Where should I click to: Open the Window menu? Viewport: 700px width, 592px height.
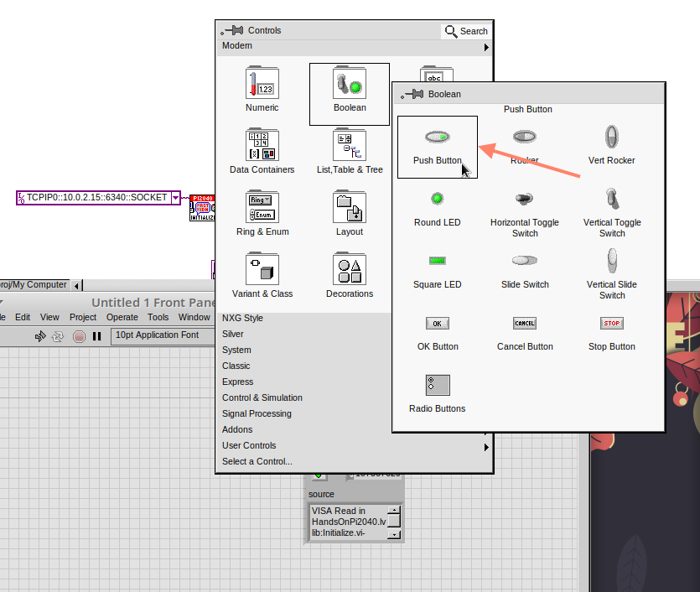[194, 317]
